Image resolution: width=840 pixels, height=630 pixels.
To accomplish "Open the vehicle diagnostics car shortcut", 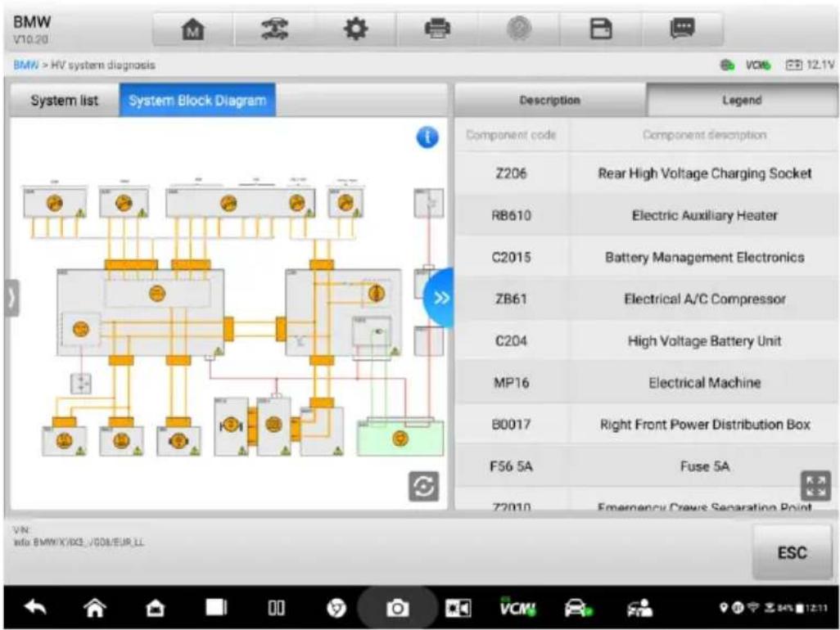I will 579,608.
